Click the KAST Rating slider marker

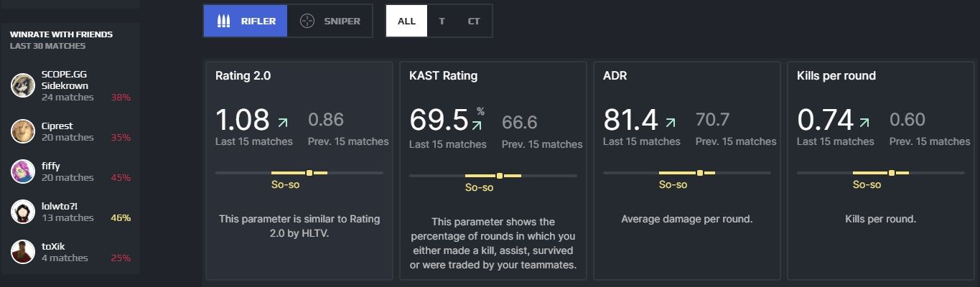[499, 176]
